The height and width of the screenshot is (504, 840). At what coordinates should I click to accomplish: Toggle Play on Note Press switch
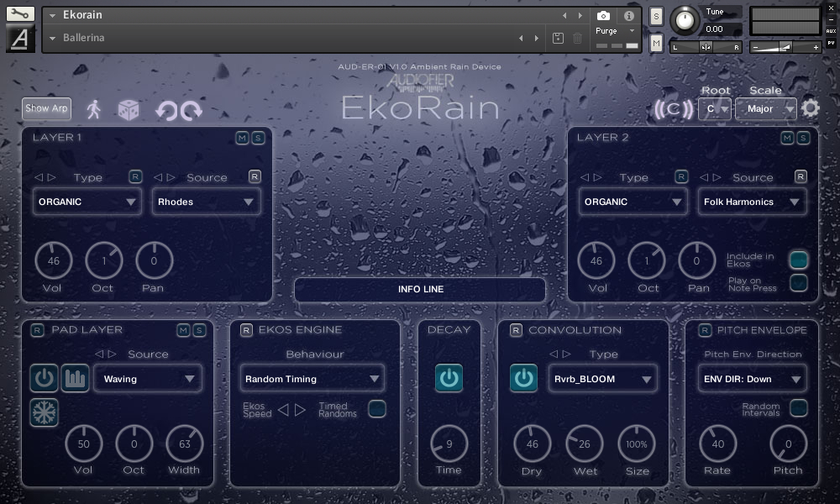click(799, 283)
